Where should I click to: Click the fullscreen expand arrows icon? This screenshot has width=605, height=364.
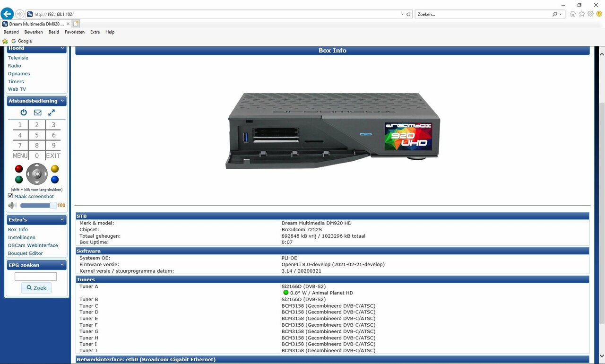[x=52, y=113]
